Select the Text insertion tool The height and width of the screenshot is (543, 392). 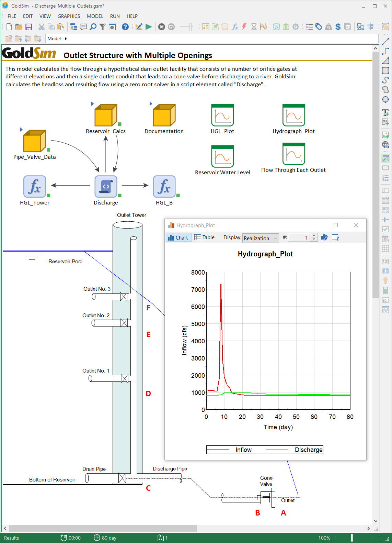coord(385,112)
